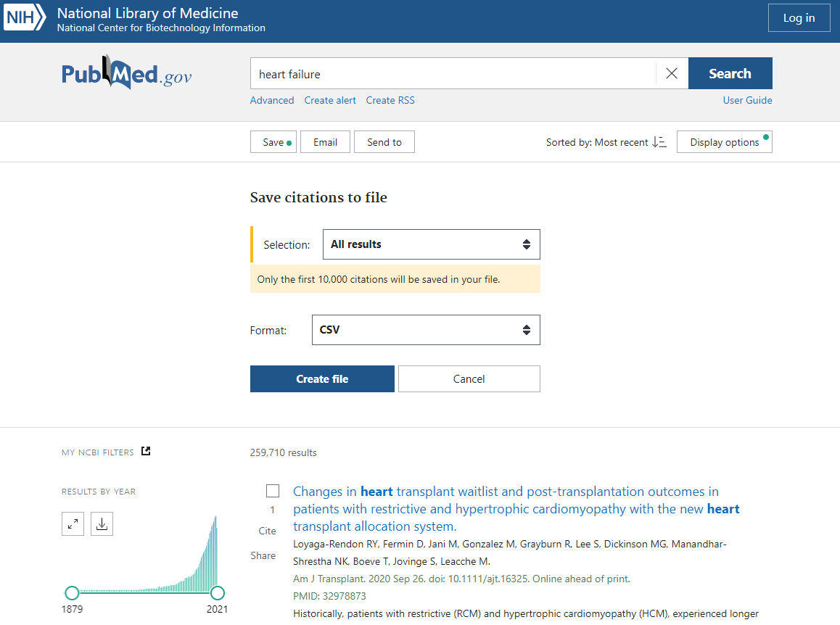Screen dimensions: 840x625
Task: Click the PubMed.gov logo
Action: [x=126, y=73]
